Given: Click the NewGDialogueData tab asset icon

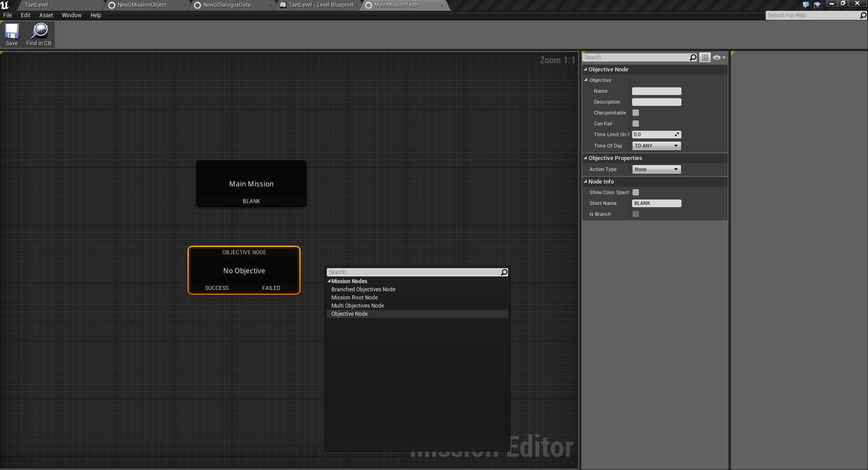Looking at the screenshot, I should 197,5.
